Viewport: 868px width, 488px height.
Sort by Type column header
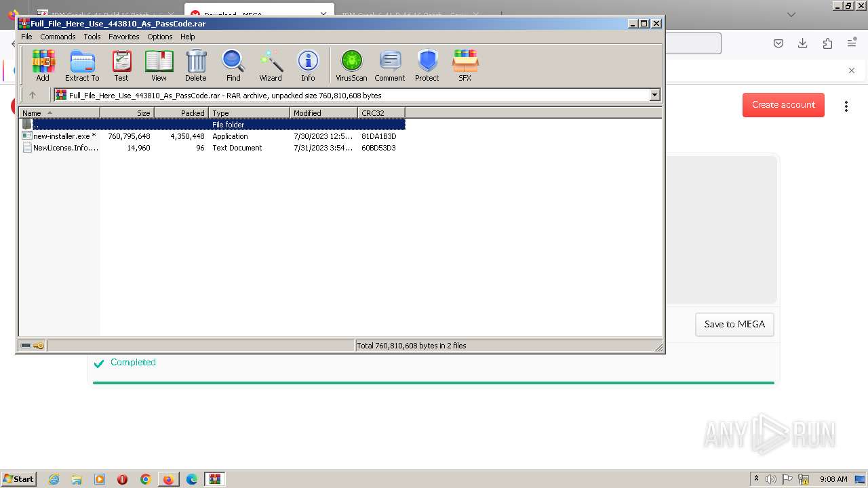point(250,113)
